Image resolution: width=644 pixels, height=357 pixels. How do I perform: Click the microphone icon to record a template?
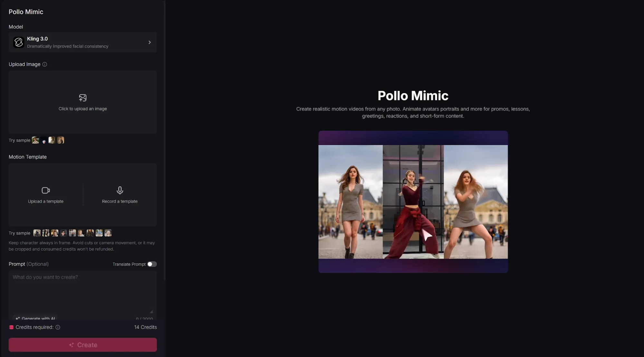(x=120, y=190)
